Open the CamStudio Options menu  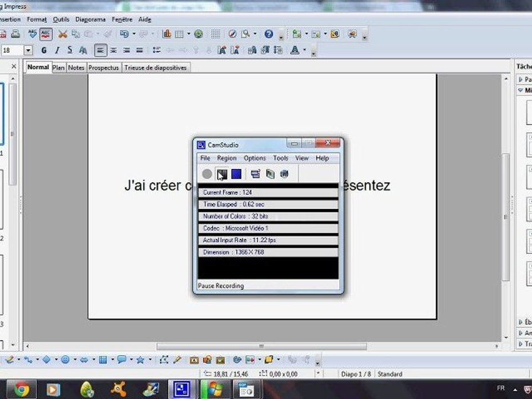click(255, 158)
